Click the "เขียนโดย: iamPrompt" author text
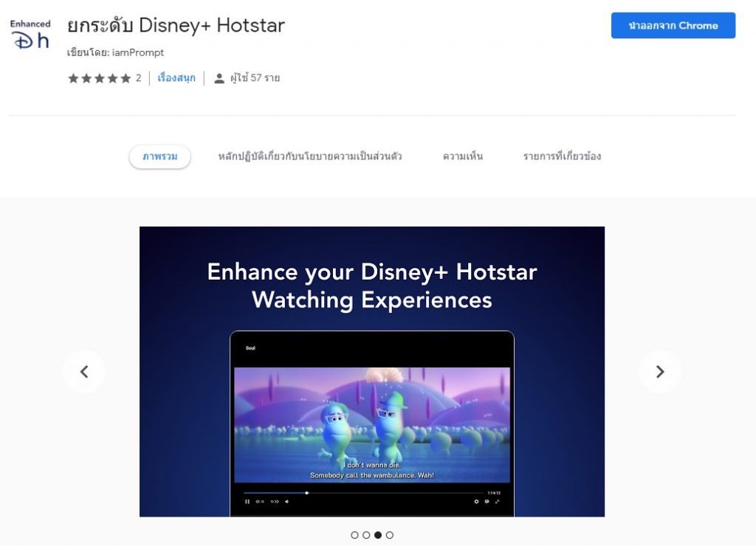 115,52
